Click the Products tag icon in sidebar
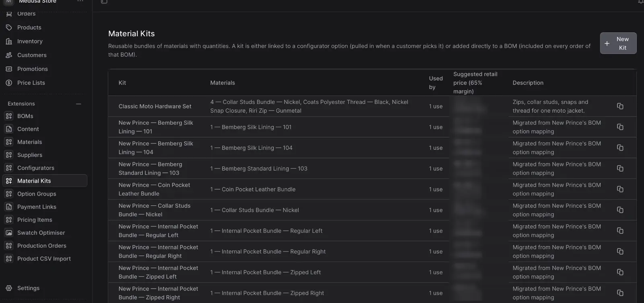The height and width of the screenshot is (303, 644). [x=9, y=27]
